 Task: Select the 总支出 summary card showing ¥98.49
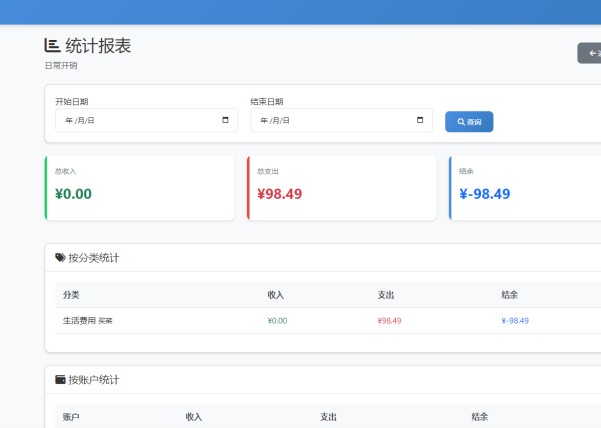point(341,188)
